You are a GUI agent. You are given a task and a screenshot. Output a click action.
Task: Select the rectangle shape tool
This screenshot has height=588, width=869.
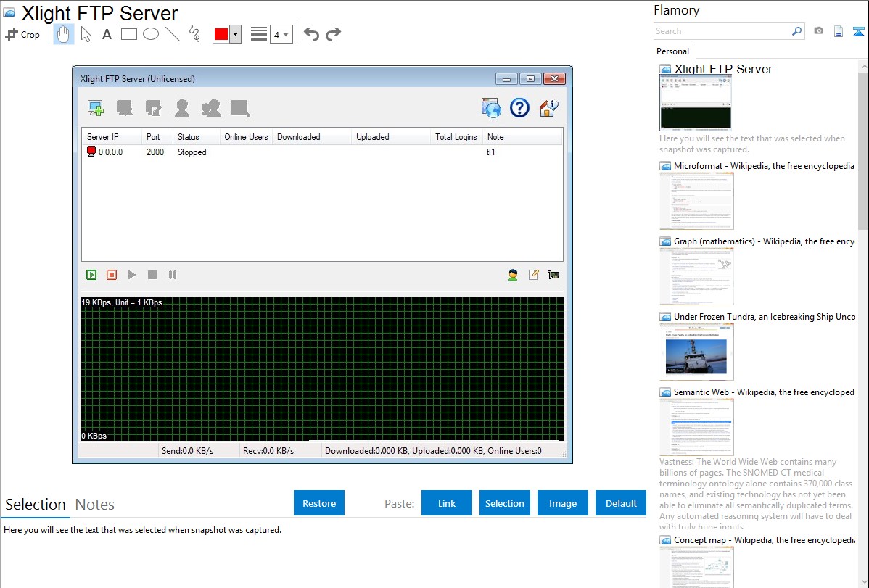coord(129,34)
